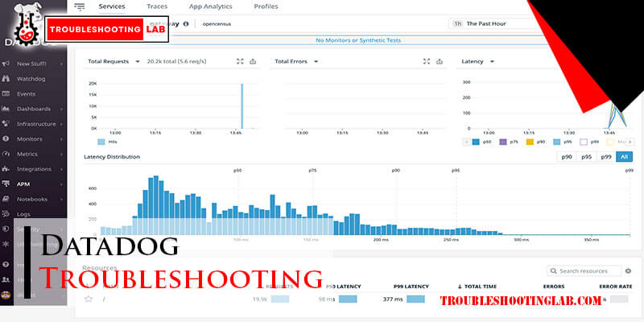644x322 pixels.
Task: Expand the Latency metric dropdown
Action: click(491, 61)
